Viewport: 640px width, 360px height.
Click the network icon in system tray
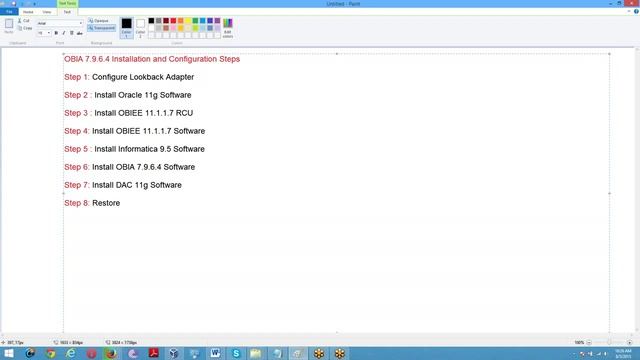(598, 354)
